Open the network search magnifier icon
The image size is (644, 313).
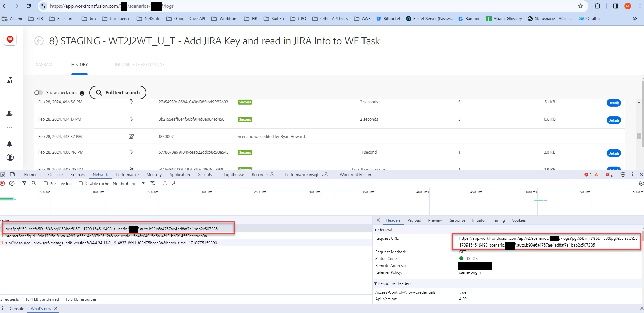click(x=34, y=183)
